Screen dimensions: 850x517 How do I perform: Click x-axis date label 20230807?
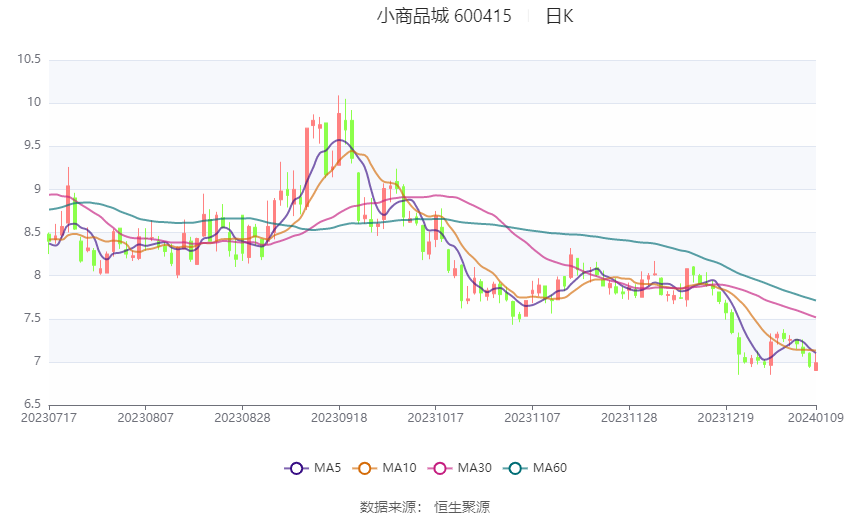145,418
